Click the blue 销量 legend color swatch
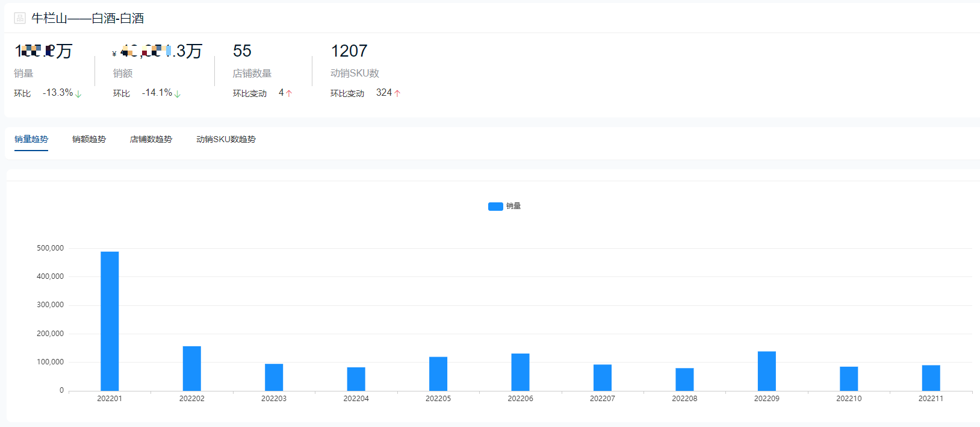This screenshot has width=980, height=427. tap(495, 206)
